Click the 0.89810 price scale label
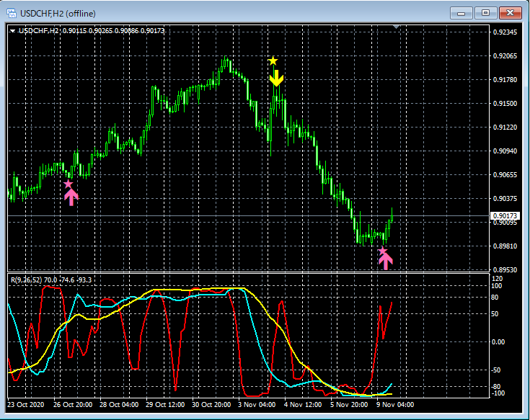Screen dimensions: 530x420 (505, 246)
